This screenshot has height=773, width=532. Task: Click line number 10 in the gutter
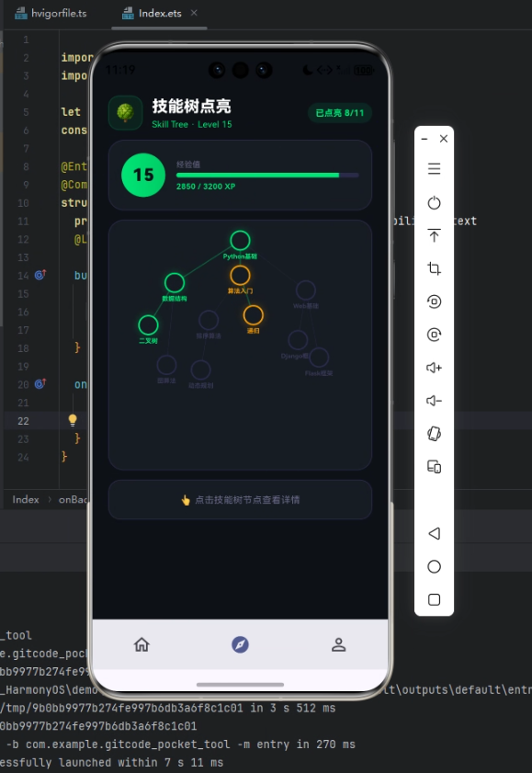(23, 203)
